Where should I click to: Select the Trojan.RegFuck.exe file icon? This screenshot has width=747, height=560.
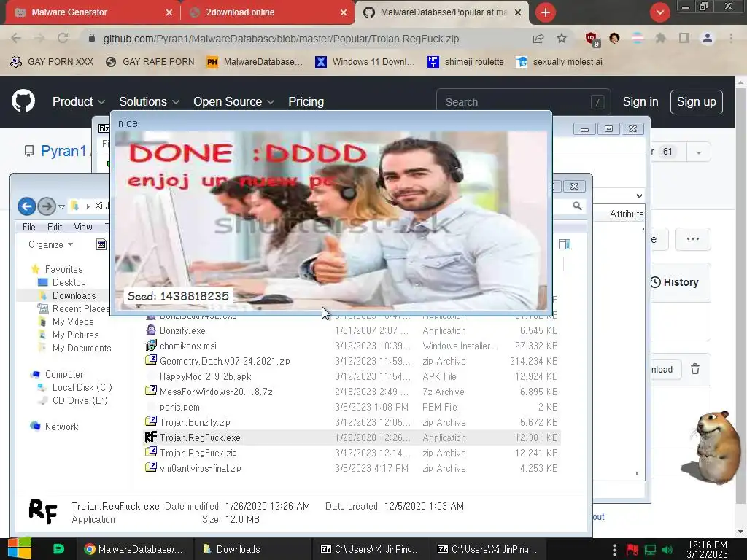[150, 437]
